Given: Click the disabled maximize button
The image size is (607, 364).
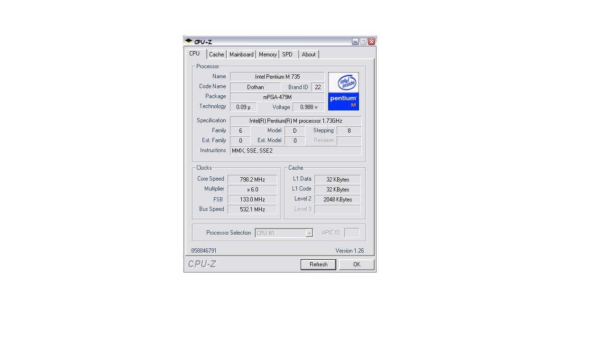Looking at the screenshot, I should (x=363, y=42).
